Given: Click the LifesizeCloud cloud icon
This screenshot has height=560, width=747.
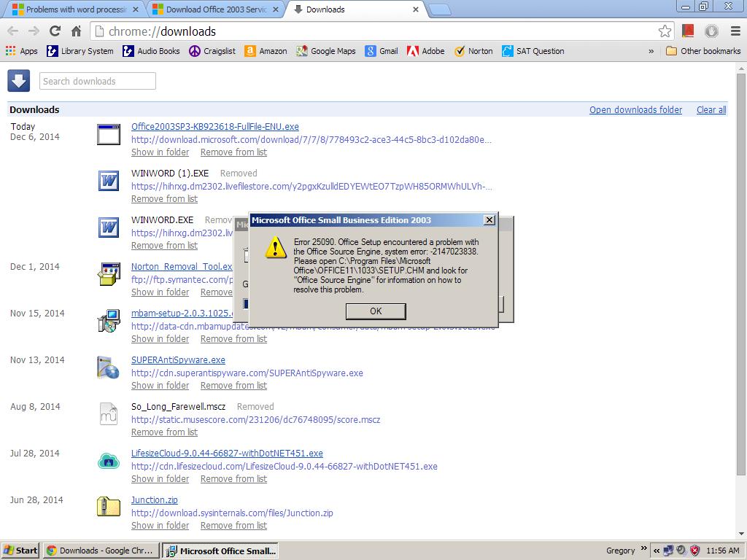Looking at the screenshot, I should point(109,461).
